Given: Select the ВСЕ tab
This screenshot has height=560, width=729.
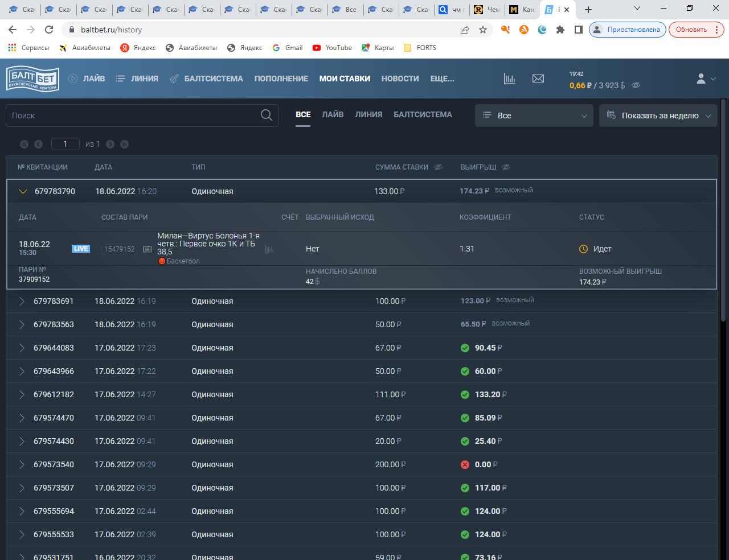Looking at the screenshot, I should (x=303, y=114).
